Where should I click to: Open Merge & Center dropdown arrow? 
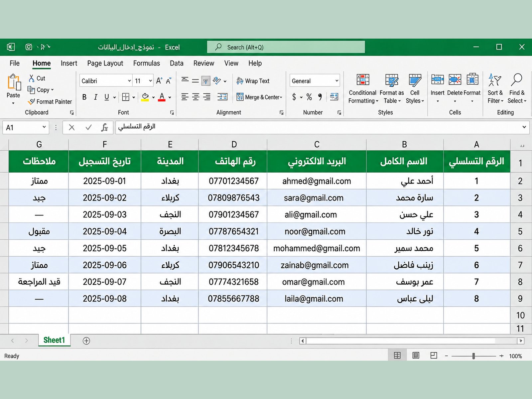click(281, 97)
